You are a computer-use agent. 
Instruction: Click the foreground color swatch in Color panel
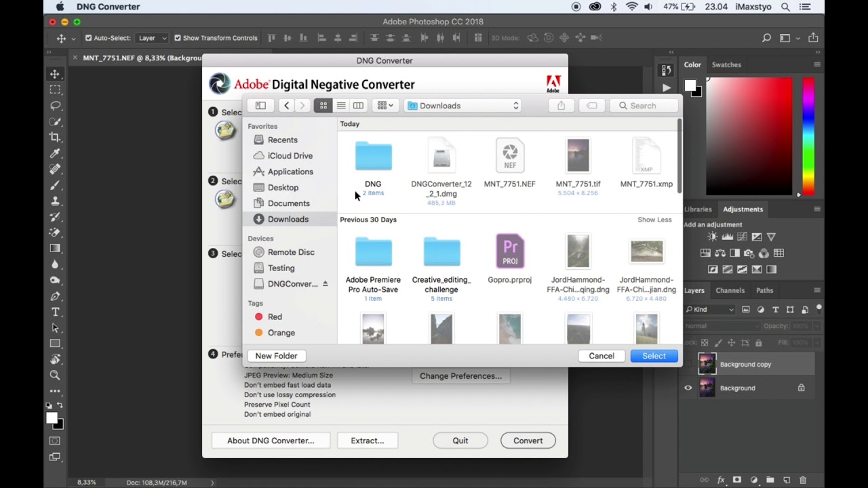[x=690, y=85]
